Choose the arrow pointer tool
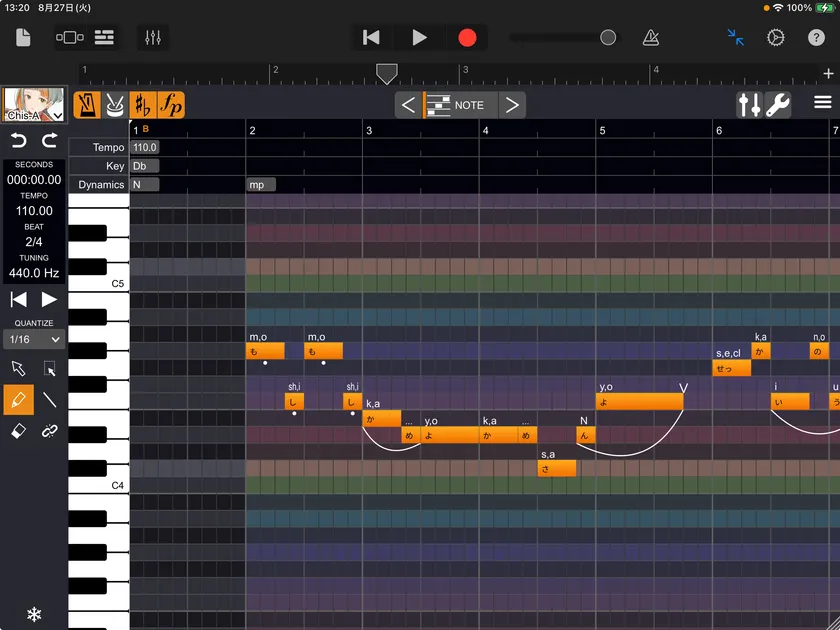Screen dimensions: 840x630 point(17,369)
